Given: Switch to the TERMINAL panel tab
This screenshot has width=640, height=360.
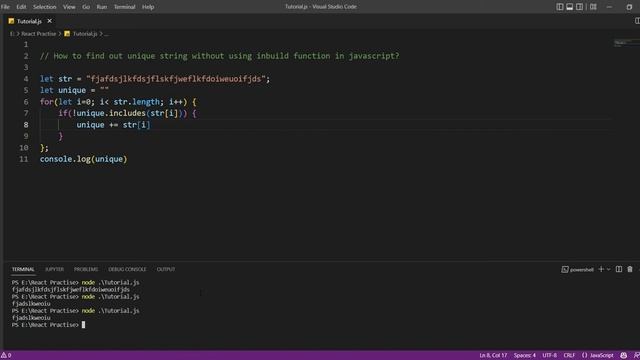Looking at the screenshot, I should coord(23,269).
